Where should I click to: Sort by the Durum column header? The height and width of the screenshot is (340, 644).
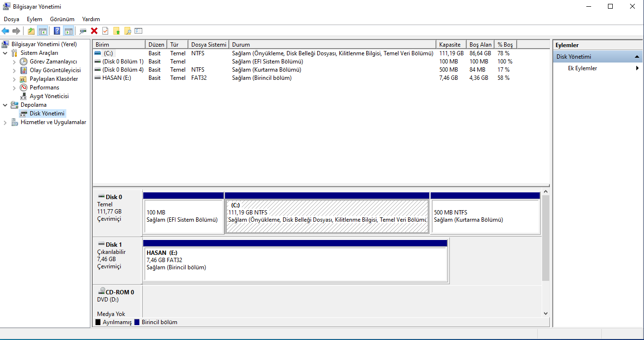[332, 44]
